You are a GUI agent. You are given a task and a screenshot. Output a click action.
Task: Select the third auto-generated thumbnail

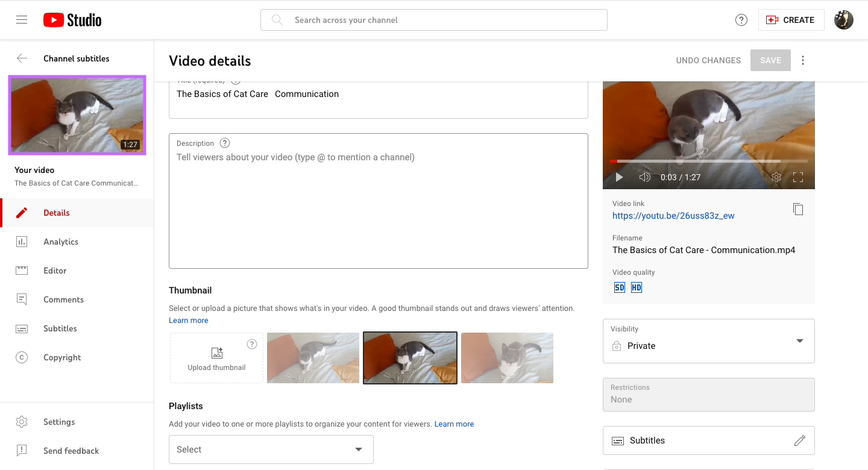pos(506,357)
